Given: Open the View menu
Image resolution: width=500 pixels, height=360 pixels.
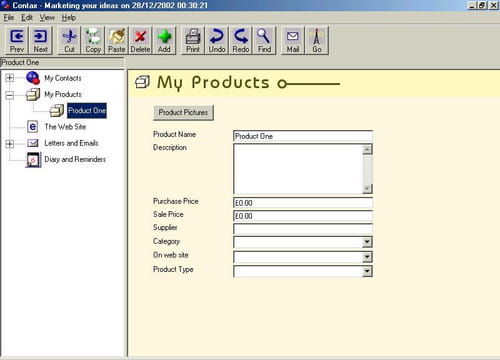Looking at the screenshot, I should pyautogui.click(x=47, y=18).
